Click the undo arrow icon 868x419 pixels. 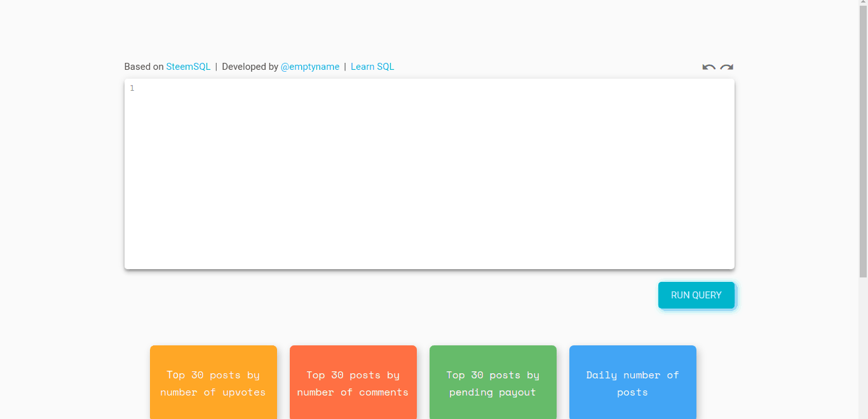(709, 67)
